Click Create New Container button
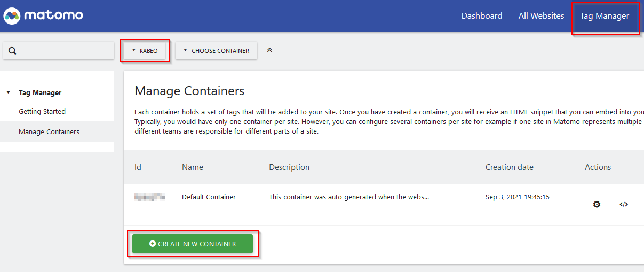644x272 pixels. click(x=192, y=244)
